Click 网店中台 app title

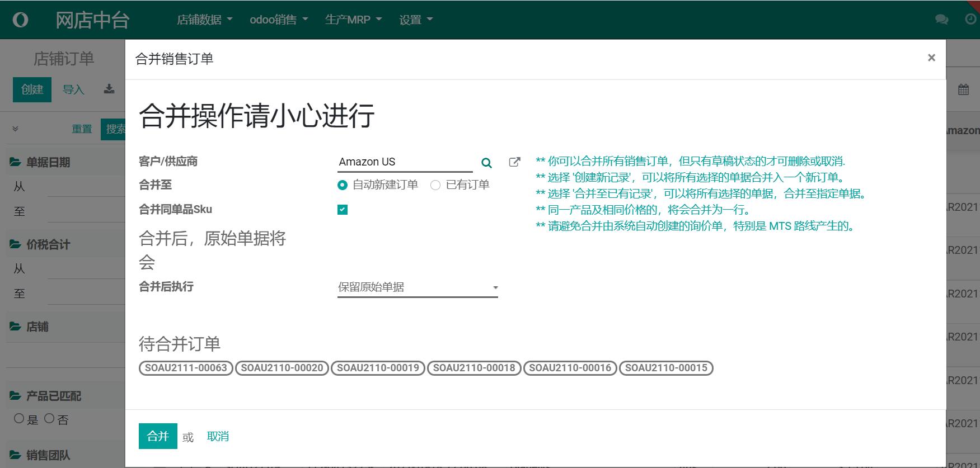tap(93, 20)
